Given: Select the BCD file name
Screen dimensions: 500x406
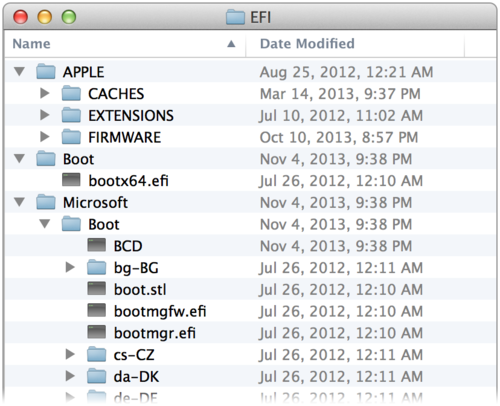Looking at the screenshot, I should (x=128, y=246).
